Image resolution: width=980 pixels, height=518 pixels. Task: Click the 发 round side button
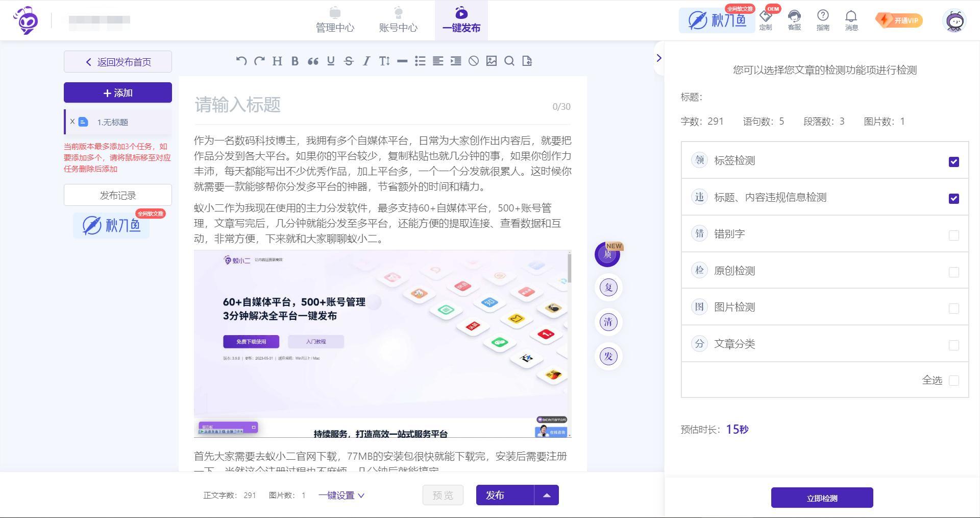[608, 357]
